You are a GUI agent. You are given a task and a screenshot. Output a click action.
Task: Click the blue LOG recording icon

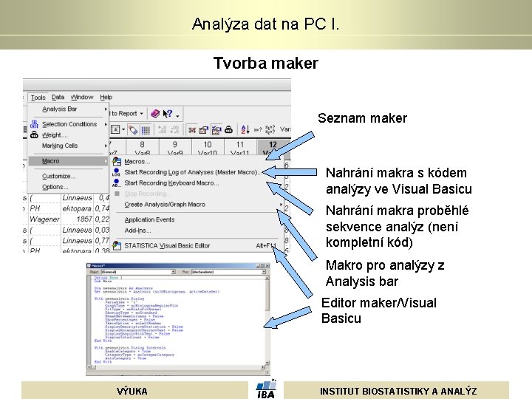pyautogui.click(x=117, y=172)
